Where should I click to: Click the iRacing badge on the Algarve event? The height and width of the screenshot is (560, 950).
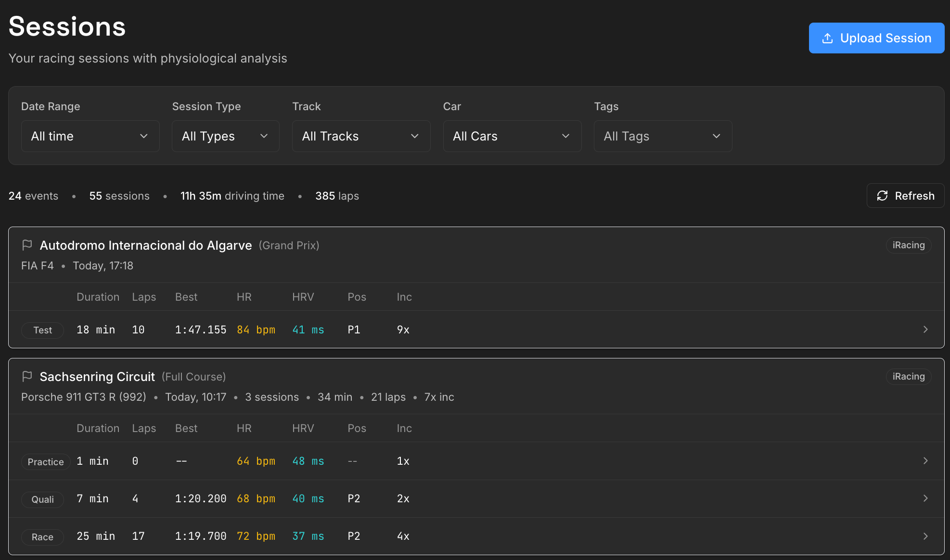pyautogui.click(x=909, y=245)
